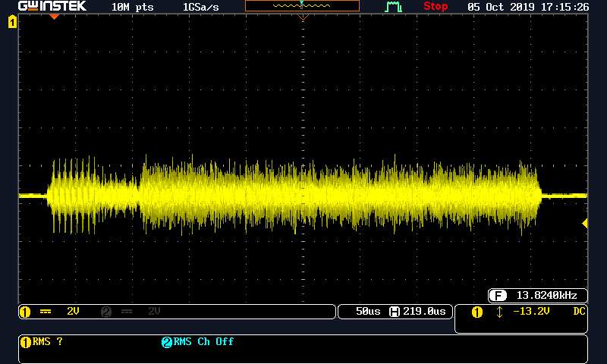Click the 13.8240kHz frequency readout

point(546,296)
